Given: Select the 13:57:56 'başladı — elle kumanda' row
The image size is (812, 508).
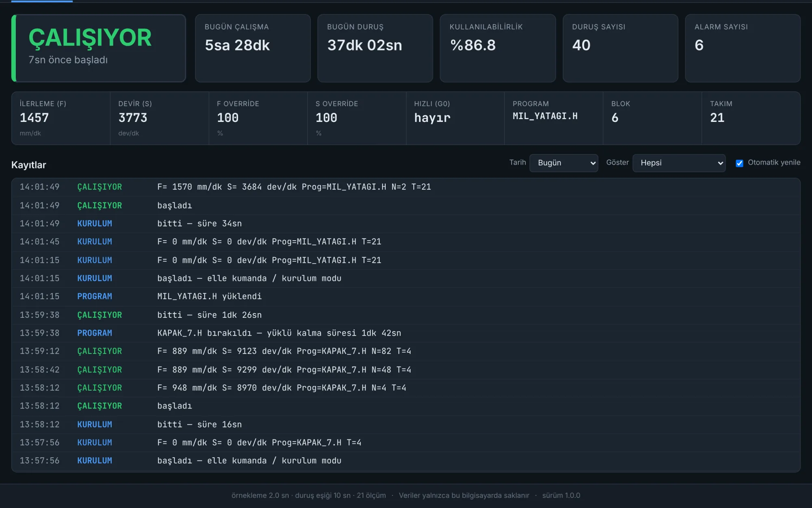Looking at the screenshot, I should (x=406, y=461).
